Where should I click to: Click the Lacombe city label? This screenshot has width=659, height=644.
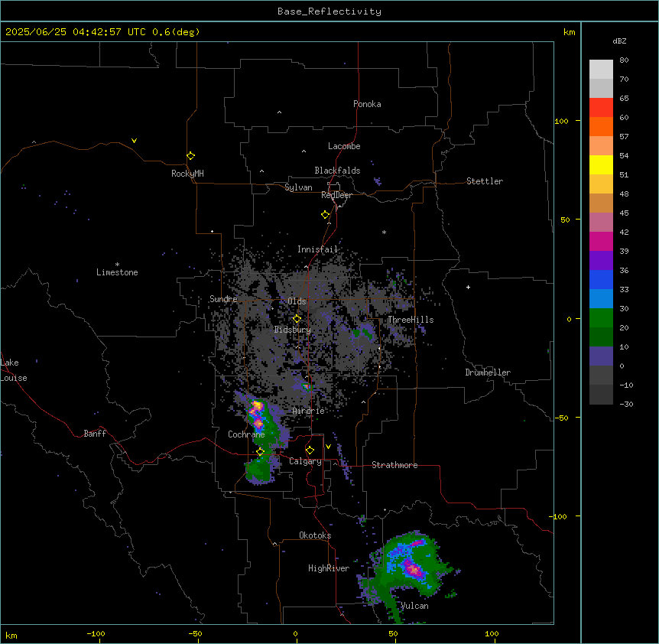[x=344, y=146]
